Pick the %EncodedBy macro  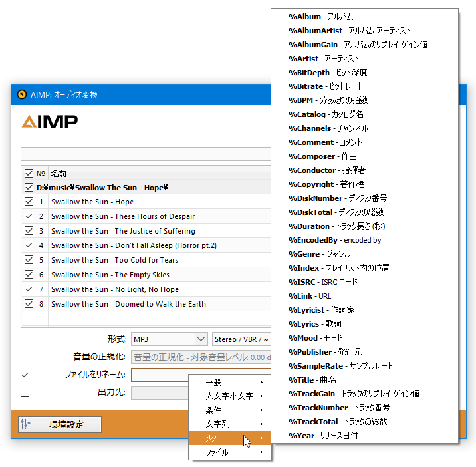pyautogui.click(x=364, y=240)
